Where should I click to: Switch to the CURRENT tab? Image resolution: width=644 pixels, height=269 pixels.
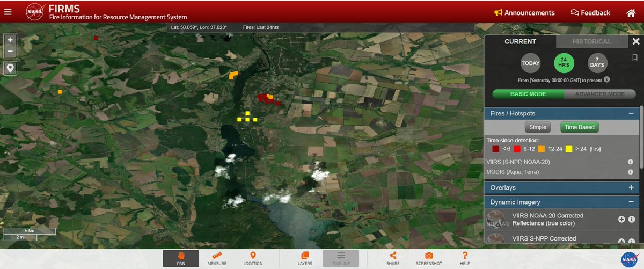point(520,42)
